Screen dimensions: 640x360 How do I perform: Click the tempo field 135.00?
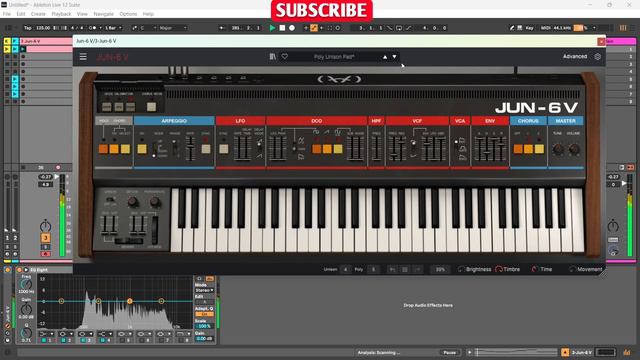(x=43, y=28)
